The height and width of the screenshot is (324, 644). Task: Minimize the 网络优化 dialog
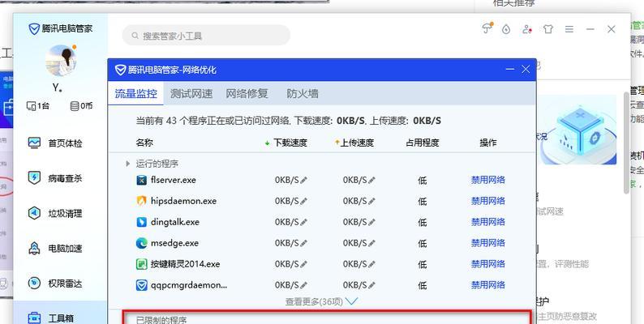point(510,70)
